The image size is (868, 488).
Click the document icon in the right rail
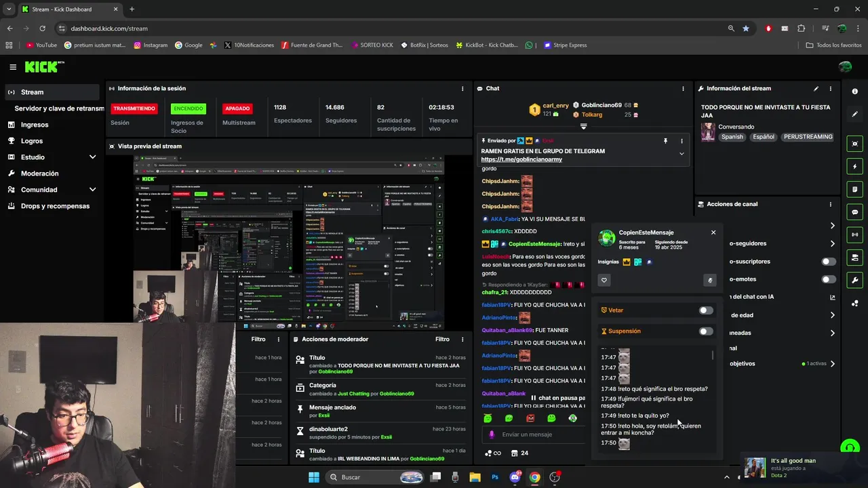tap(854, 189)
